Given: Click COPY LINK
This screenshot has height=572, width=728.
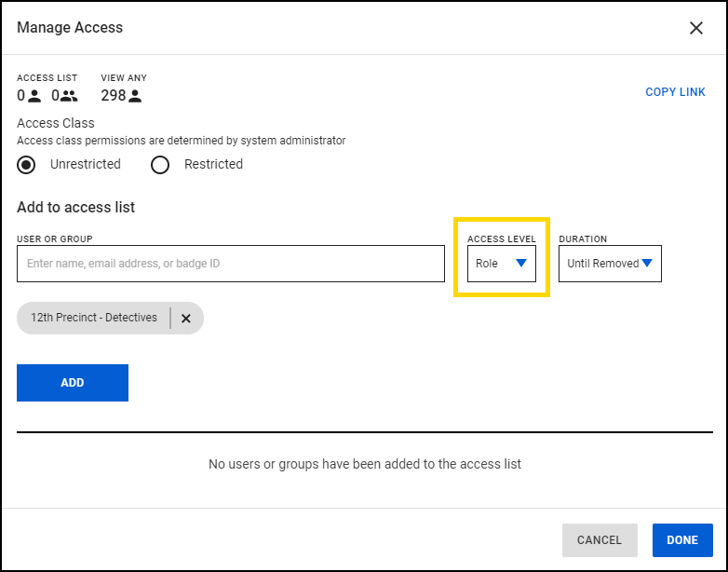Looking at the screenshot, I should click(x=675, y=92).
